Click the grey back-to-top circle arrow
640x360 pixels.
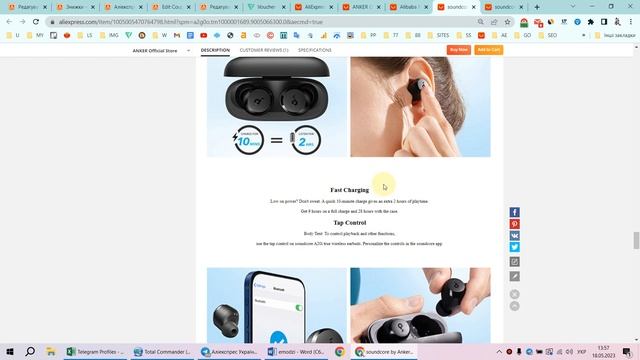coord(514,306)
